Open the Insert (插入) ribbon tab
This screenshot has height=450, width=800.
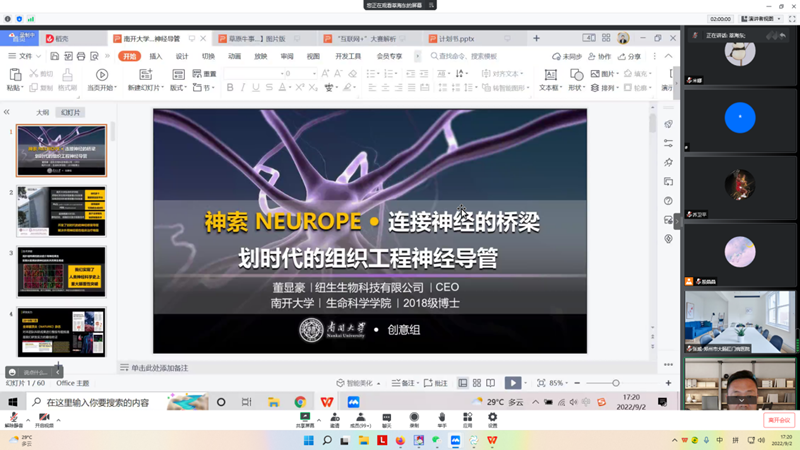pyautogui.click(x=156, y=56)
